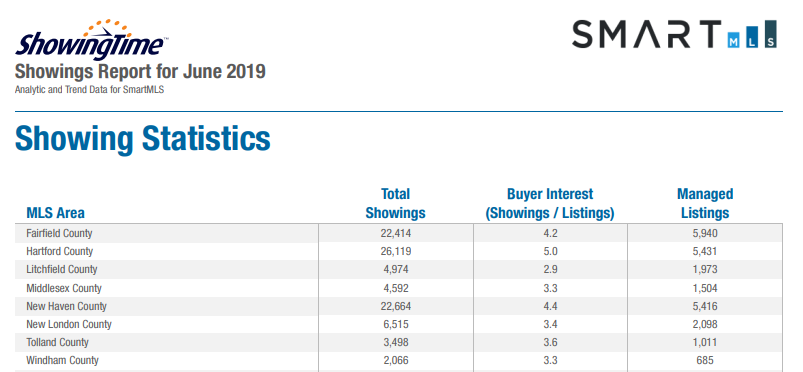Viewport: 803px width, 372px height.
Task: Click the Total Showings column header
Action: pyautogui.click(x=395, y=203)
